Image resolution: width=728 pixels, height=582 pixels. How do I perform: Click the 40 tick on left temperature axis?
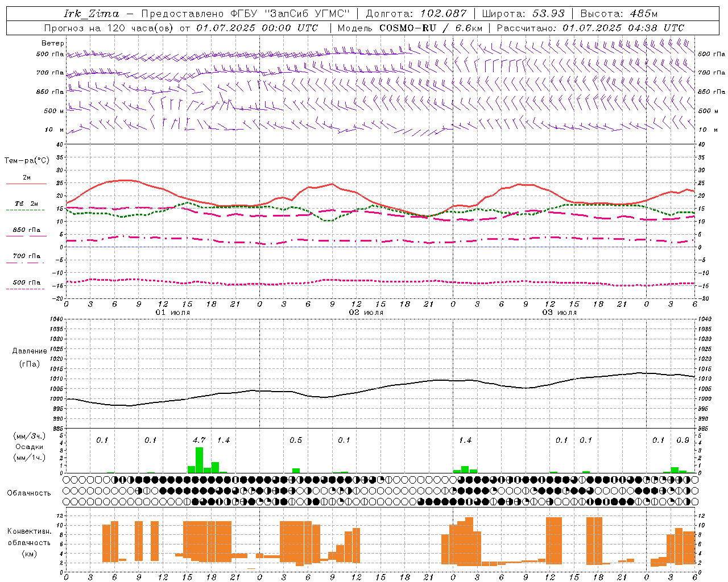click(x=60, y=144)
